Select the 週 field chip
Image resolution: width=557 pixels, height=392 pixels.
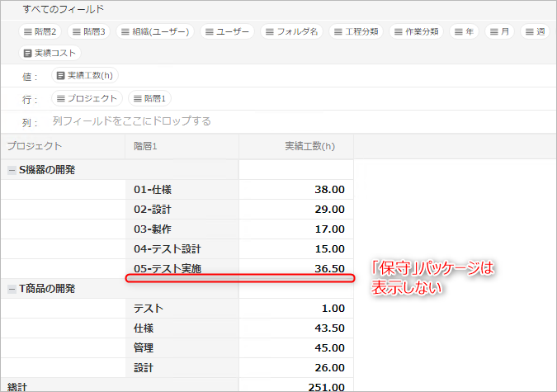[x=535, y=32]
